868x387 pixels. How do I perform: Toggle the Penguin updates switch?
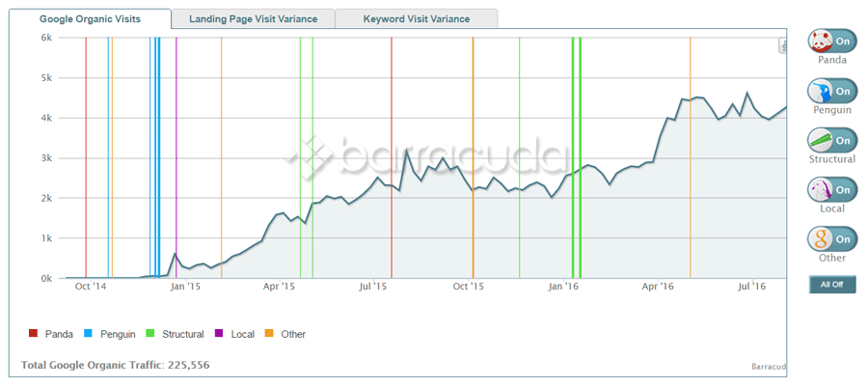(x=832, y=92)
